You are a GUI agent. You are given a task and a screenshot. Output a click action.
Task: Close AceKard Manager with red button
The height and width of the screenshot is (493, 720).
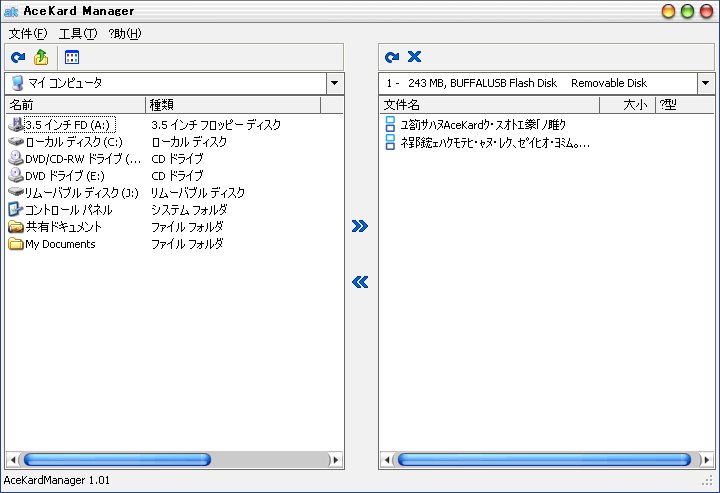point(706,11)
